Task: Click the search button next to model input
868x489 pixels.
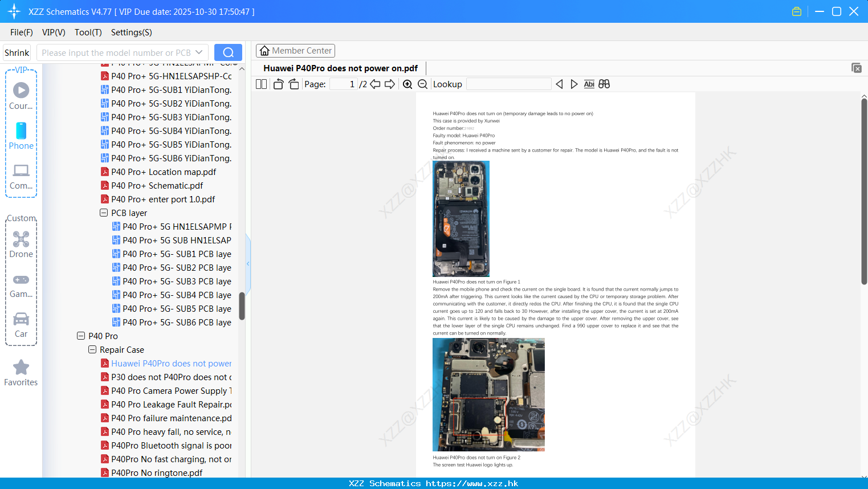Action: tap(228, 52)
